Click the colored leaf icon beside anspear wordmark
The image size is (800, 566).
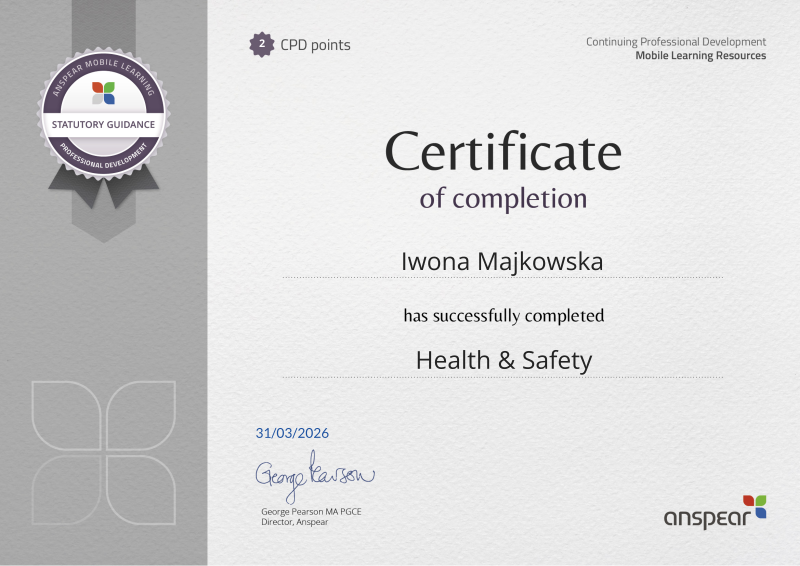coord(754,506)
